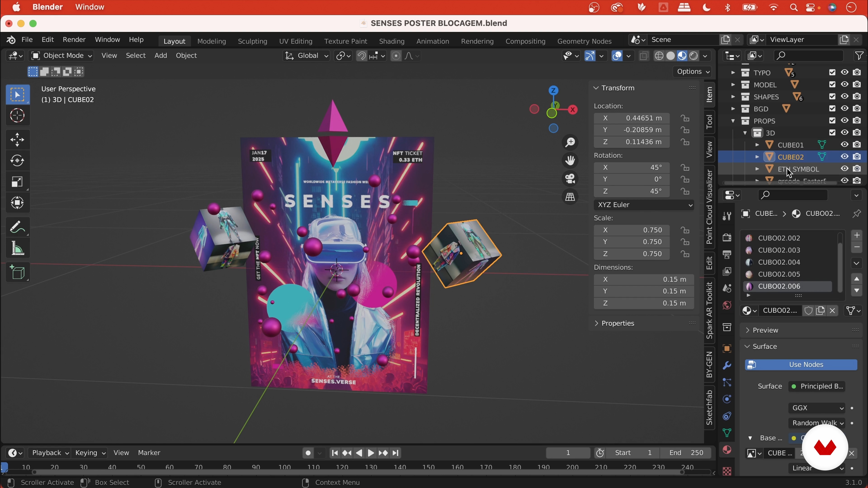Click the zoom view magnifier icon
This screenshot has width=868, height=488.
pyautogui.click(x=570, y=143)
